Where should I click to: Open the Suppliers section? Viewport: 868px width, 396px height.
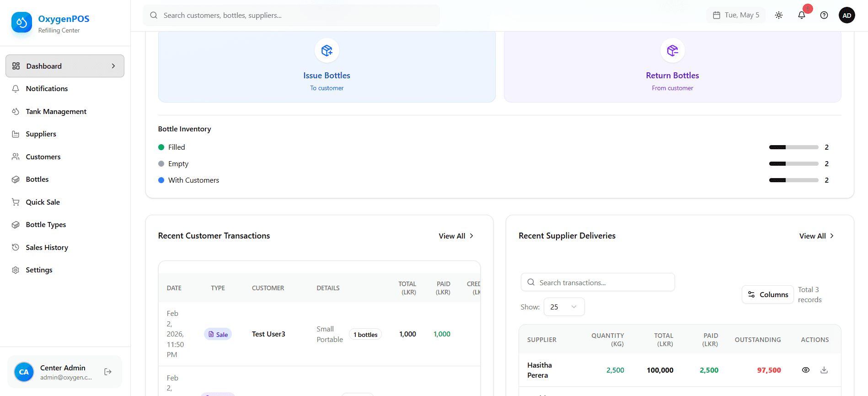click(x=65, y=134)
